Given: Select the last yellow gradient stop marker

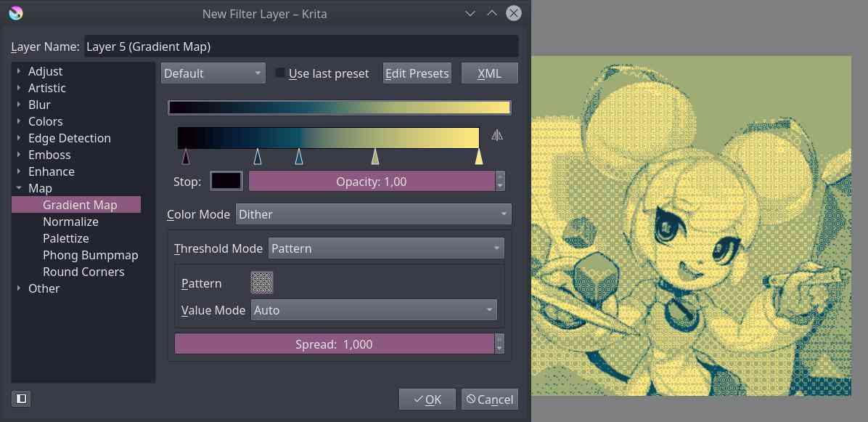Looking at the screenshot, I should click(x=479, y=157).
